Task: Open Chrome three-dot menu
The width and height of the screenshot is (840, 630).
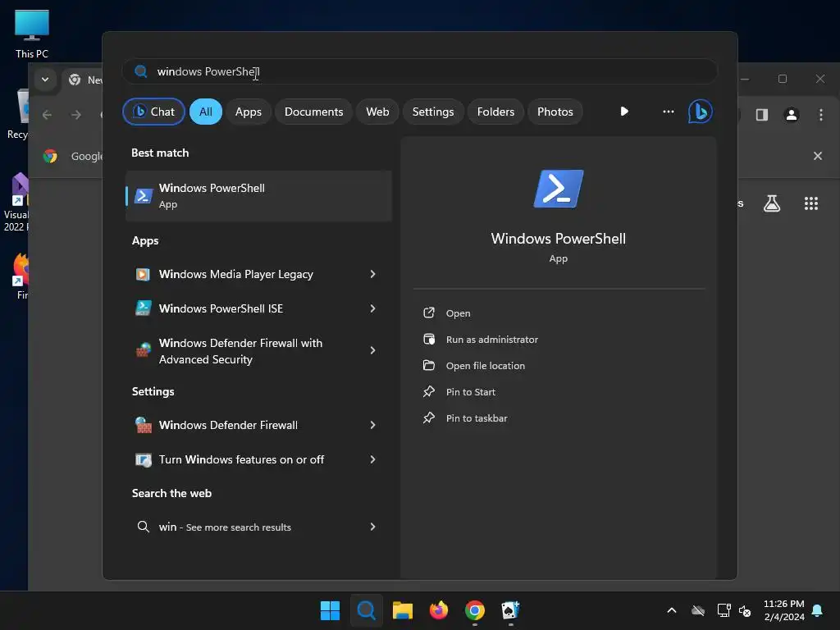Action: point(820,115)
